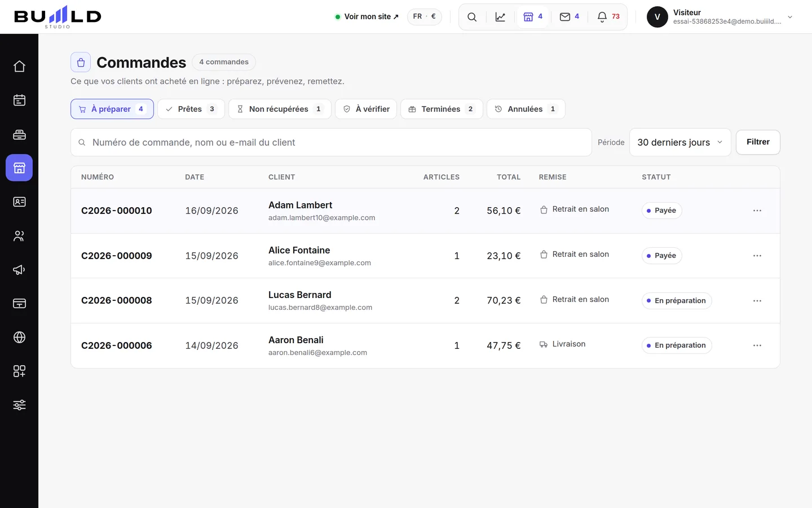812x508 pixels.
Task: Open the home icon in sidebar
Action: point(19,66)
